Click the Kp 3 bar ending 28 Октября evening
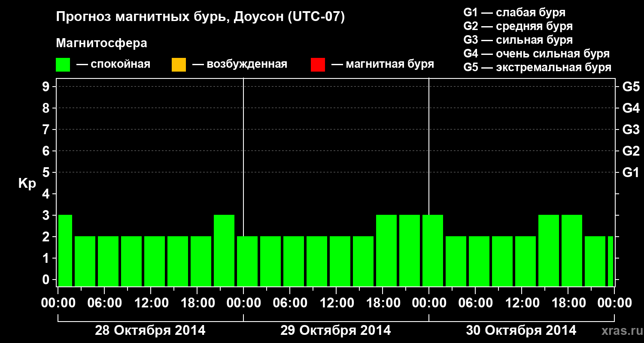 (224, 250)
